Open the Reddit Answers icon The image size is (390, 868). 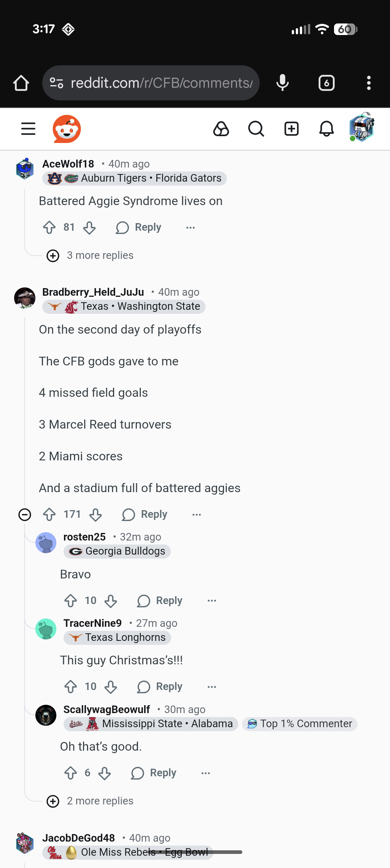[221, 129]
